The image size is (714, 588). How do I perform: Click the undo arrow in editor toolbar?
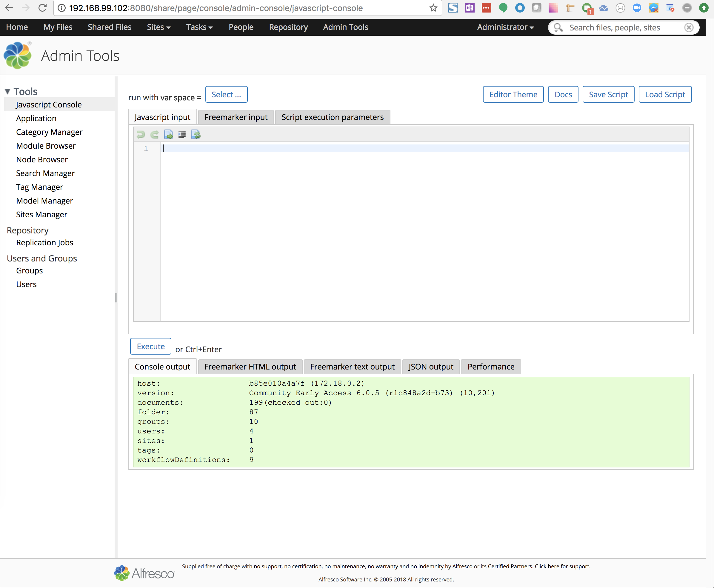[141, 135]
